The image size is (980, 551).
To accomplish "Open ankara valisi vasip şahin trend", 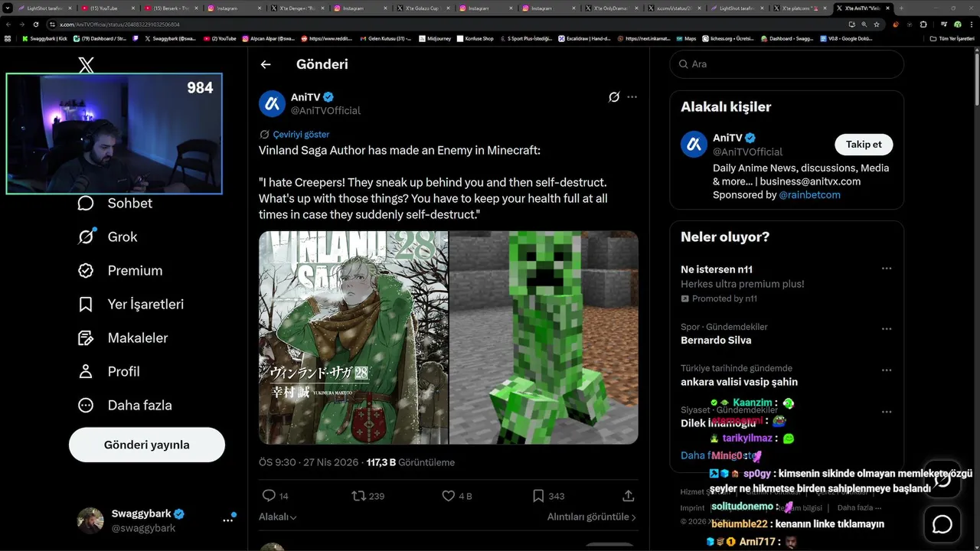I will pos(739,381).
